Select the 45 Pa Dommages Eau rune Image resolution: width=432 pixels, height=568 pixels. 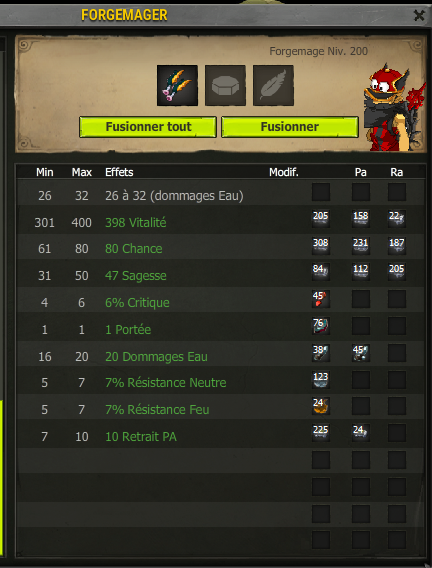pyautogui.click(x=361, y=353)
